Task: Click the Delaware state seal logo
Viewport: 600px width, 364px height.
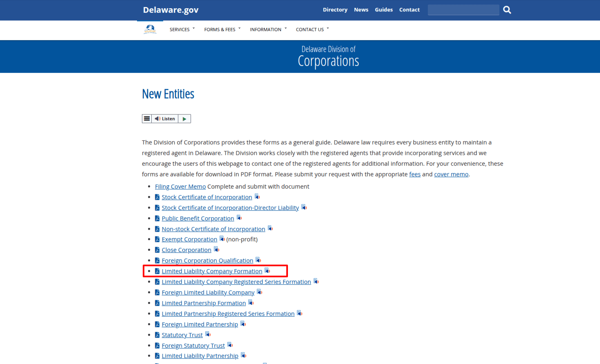Action: click(150, 29)
